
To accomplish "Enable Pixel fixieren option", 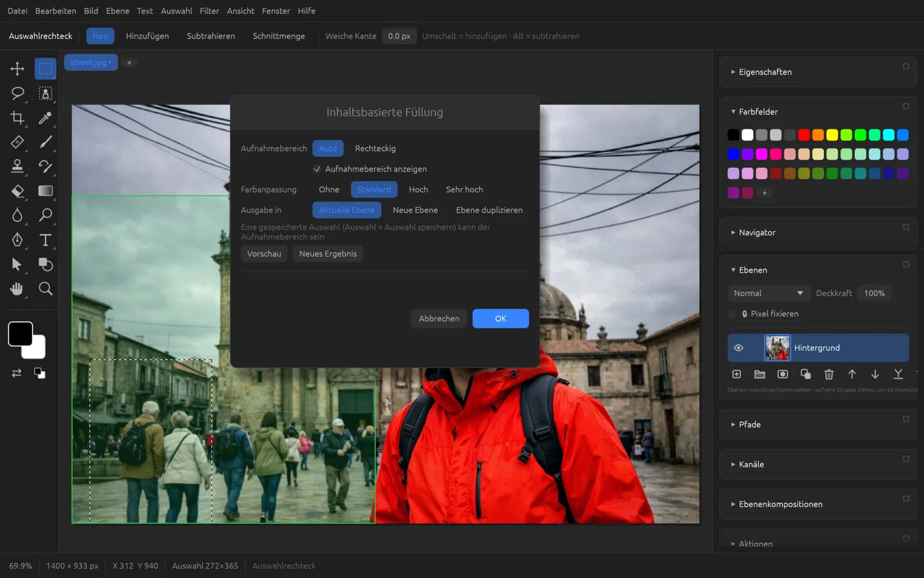I will [732, 314].
